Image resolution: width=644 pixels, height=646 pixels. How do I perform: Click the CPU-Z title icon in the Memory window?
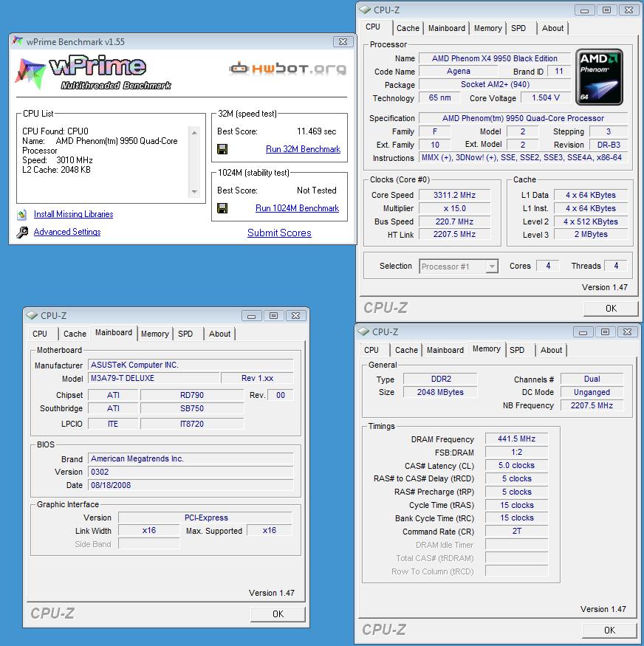tap(363, 331)
